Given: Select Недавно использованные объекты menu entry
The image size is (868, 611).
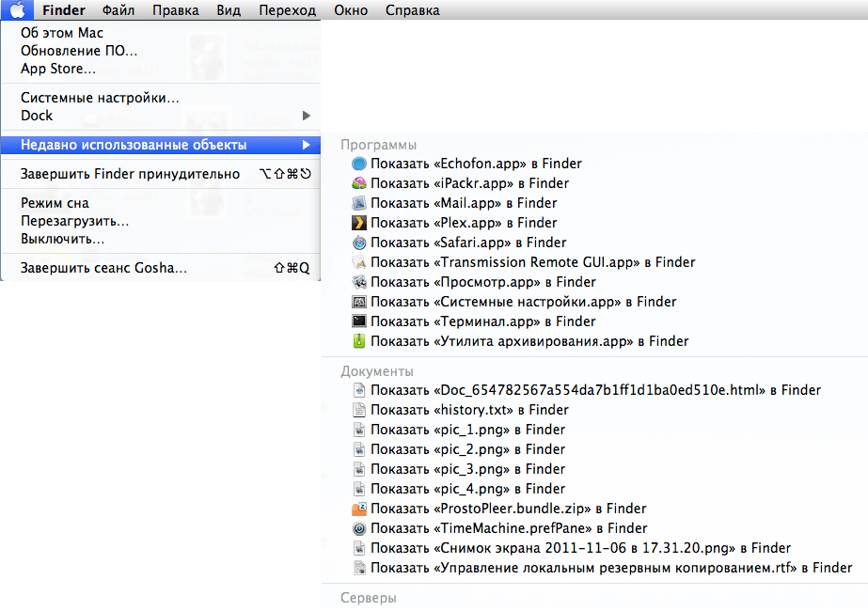Looking at the screenshot, I should [161, 145].
